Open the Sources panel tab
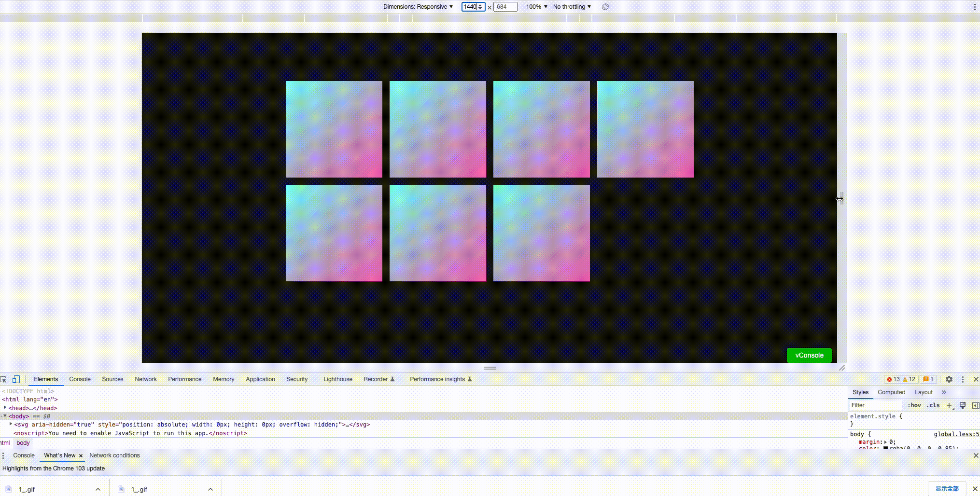Screen dimensions: 980x496 click(x=112, y=379)
